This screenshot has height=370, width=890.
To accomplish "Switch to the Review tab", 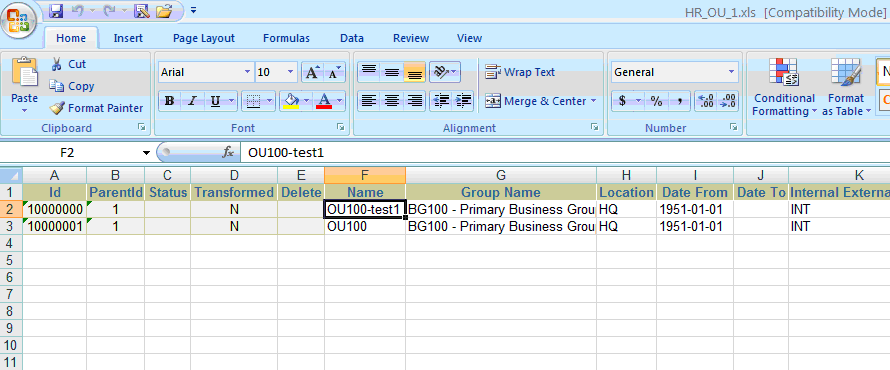I will coord(411,38).
